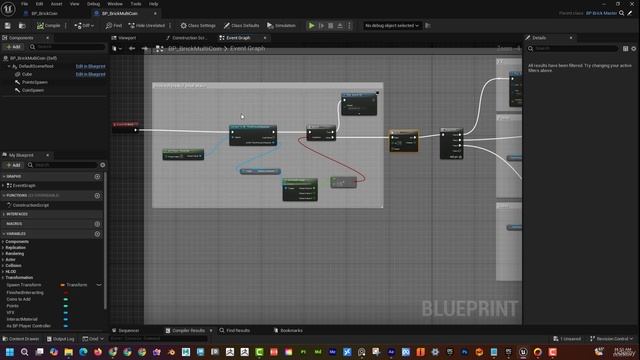Screen dimensions: 640x360
Task: Open the Compiler Results tab
Action: 188,330
